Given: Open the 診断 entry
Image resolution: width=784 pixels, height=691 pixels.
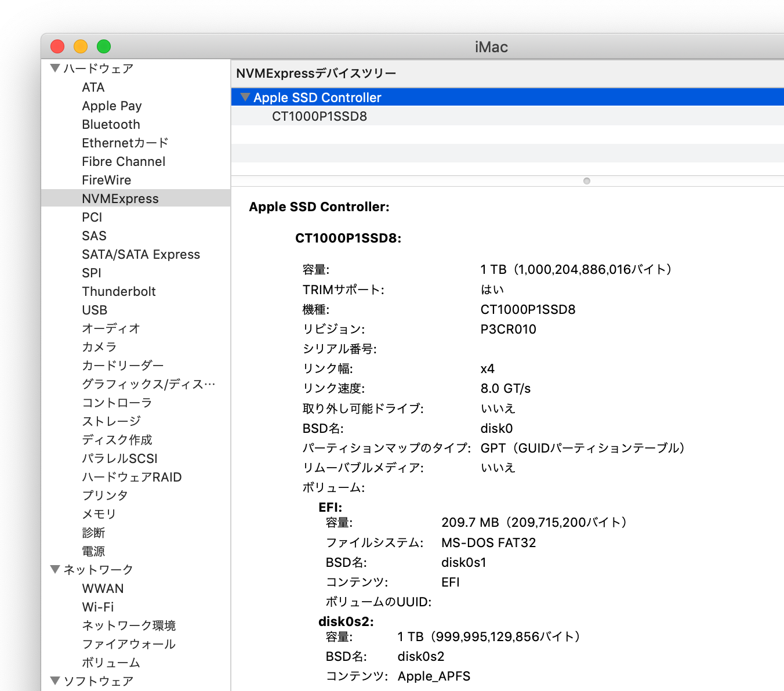Looking at the screenshot, I should [93, 533].
